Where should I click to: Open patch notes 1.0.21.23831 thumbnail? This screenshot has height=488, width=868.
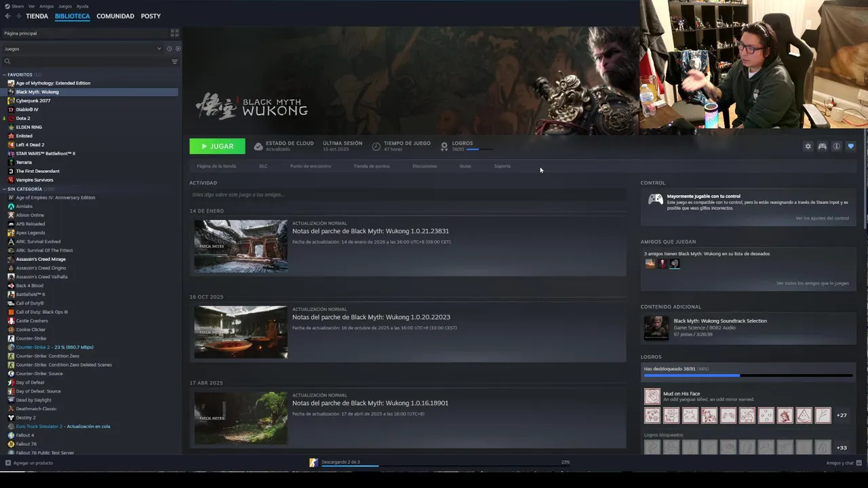click(x=241, y=246)
